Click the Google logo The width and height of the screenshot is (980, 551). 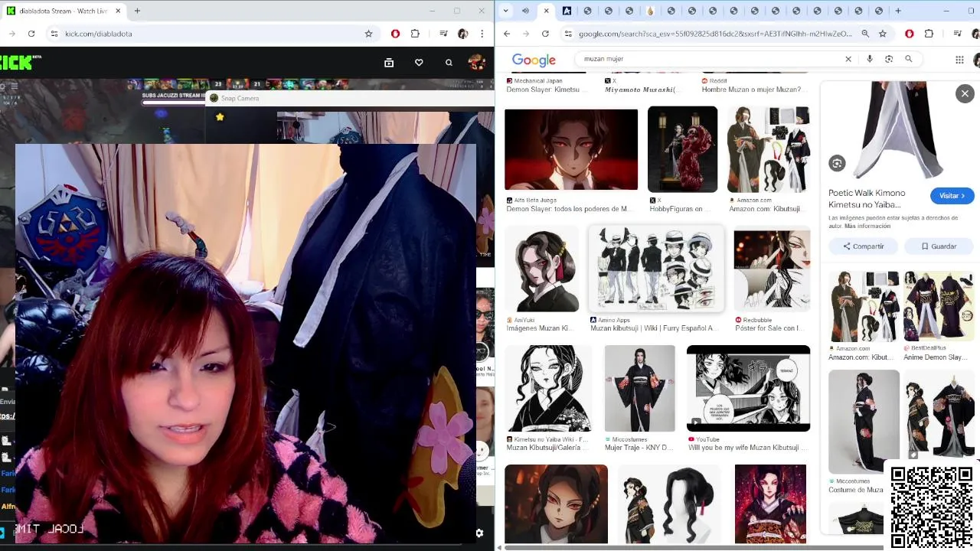[534, 60]
